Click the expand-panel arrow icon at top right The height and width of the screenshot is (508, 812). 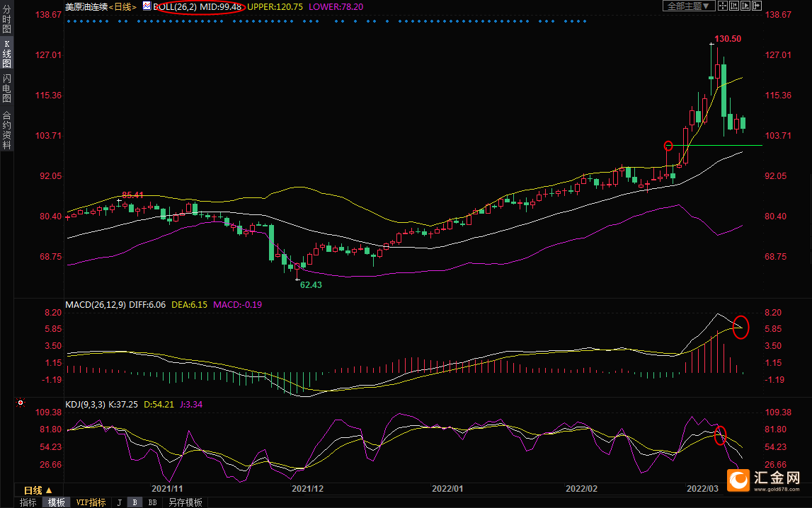coord(757,6)
